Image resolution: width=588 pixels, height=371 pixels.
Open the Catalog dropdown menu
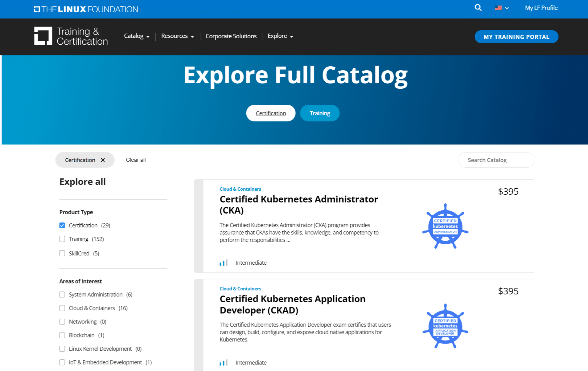tap(137, 36)
